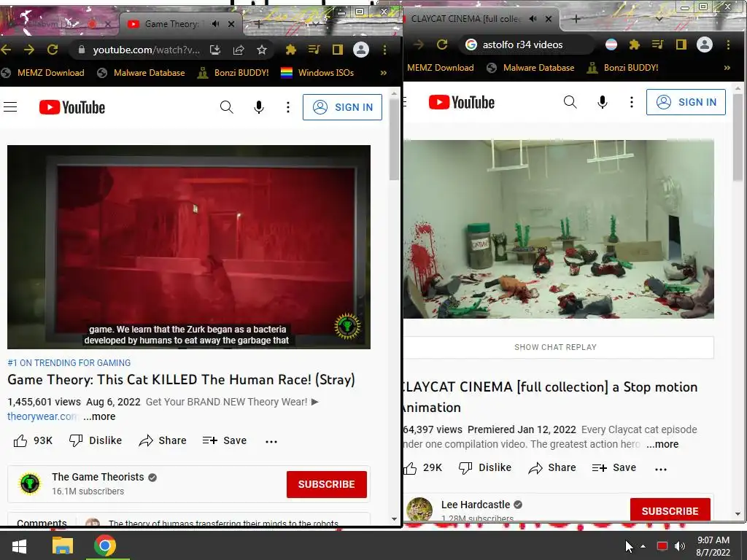Image resolution: width=747 pixels, height=560 pixels.
Task: Reload the page in right Chrome window
Action: (x=442, y=44)
